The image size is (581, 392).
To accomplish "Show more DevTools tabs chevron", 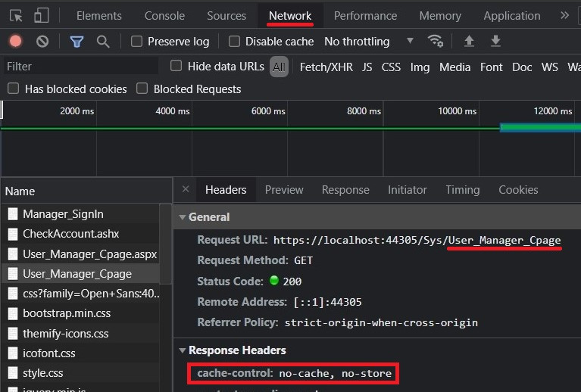I will point(564,16).
